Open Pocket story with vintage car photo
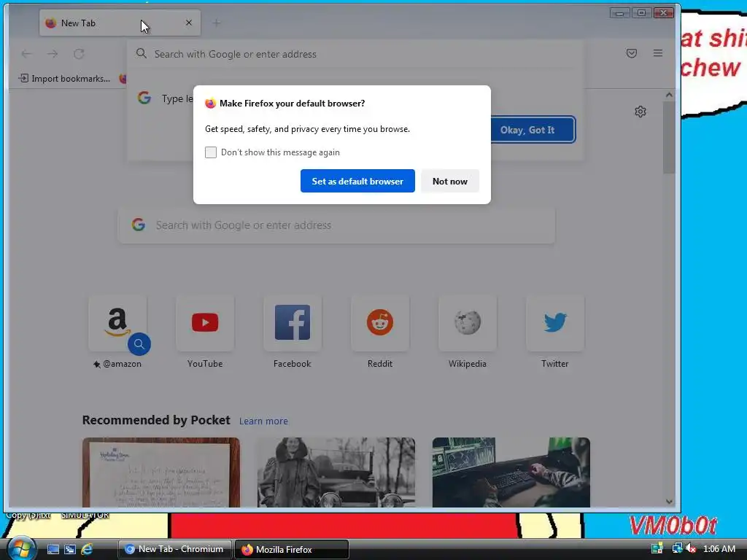This screenshot has height=560, width=747. coord(336,472)
